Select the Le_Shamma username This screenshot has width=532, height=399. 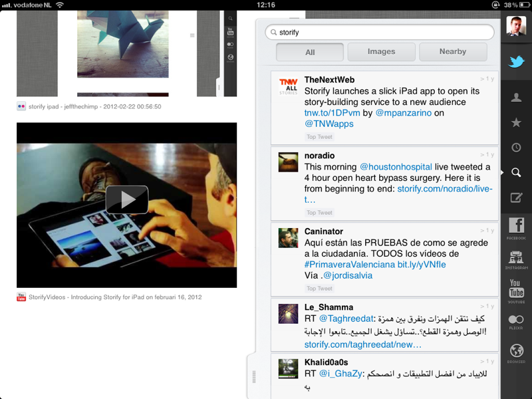coord(329,307)
